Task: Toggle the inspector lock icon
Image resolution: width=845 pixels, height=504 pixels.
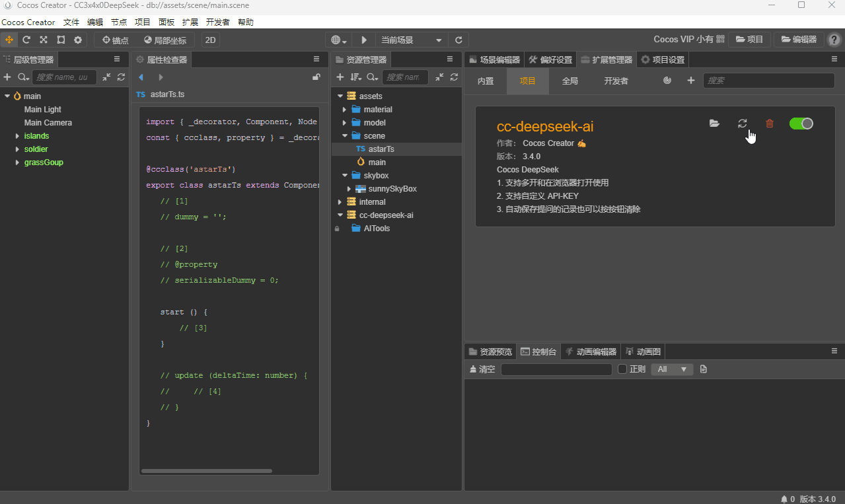Action: tap(316, 77)
